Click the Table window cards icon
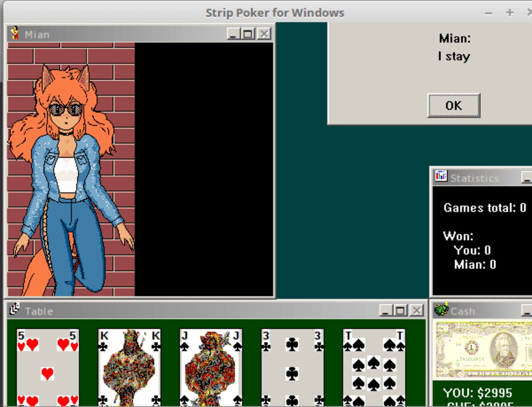 click(x=15, y=310)
